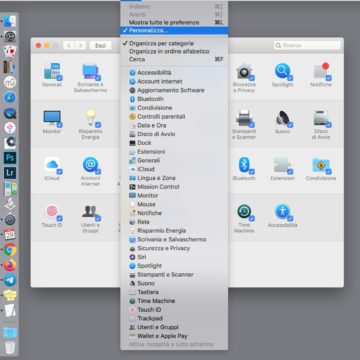Select Data e Ora menu item

pyautogui.click(x=174, y=125)
